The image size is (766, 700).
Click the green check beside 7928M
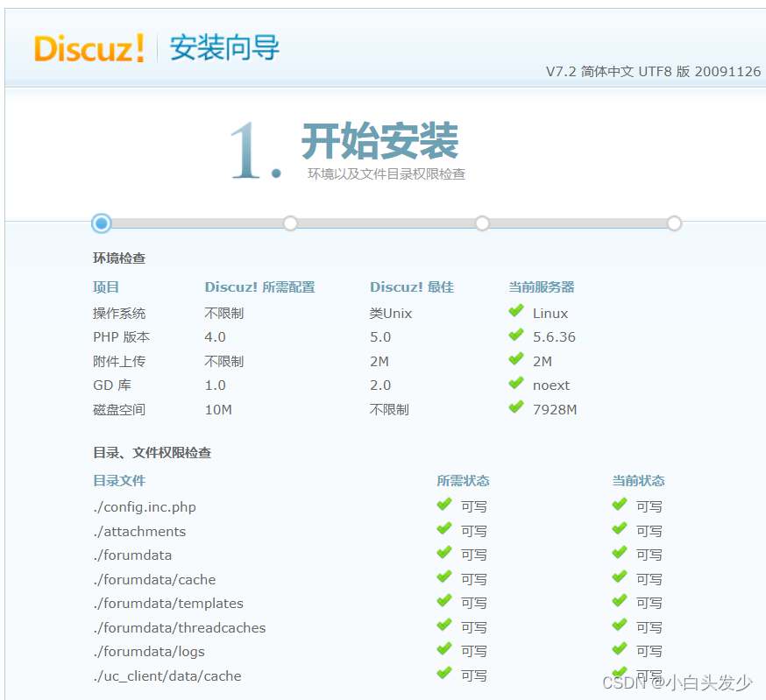pyautogui.click(x=516, y=407)
